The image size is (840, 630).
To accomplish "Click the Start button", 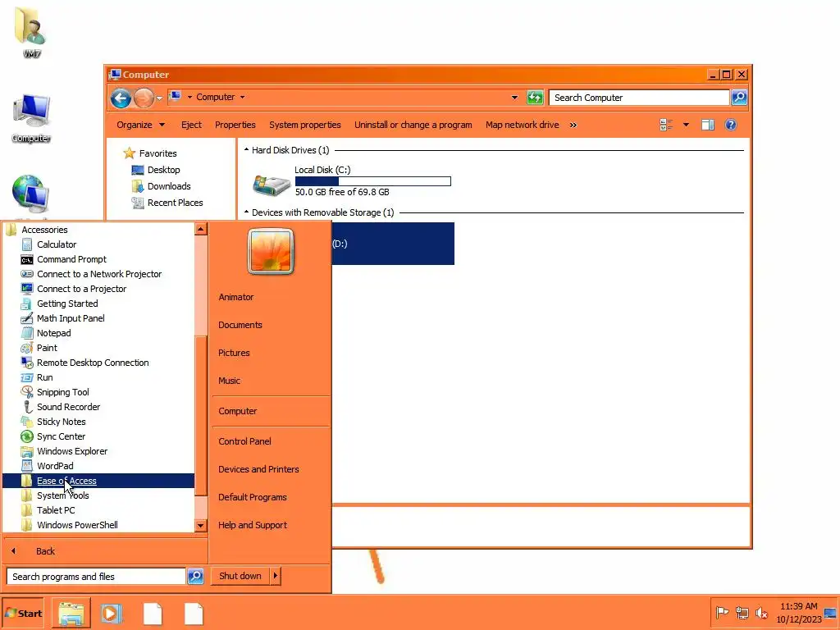I will click(22, 614).
